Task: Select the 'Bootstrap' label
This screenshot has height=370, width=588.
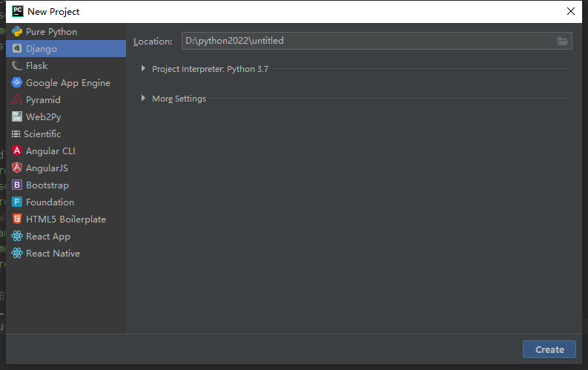Action: 47,185
